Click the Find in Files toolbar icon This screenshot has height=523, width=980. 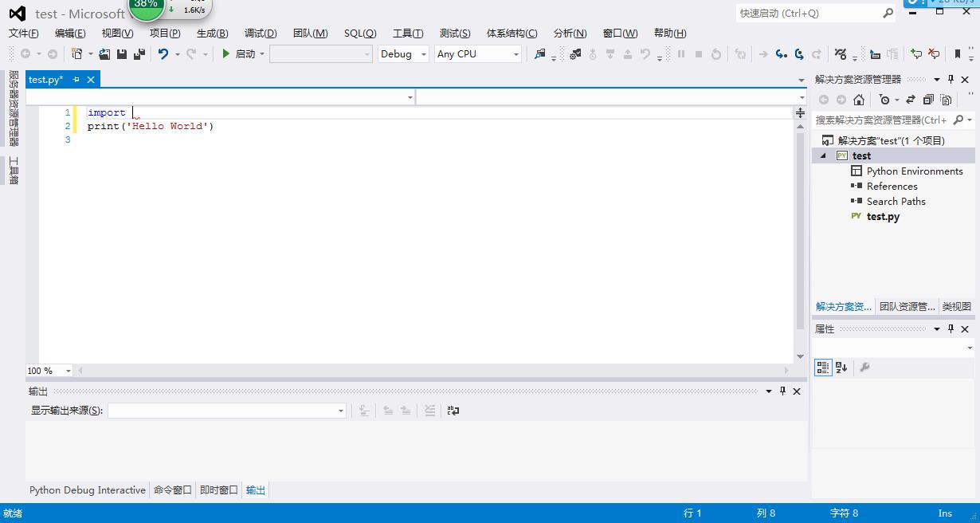(x=540, y=54)
